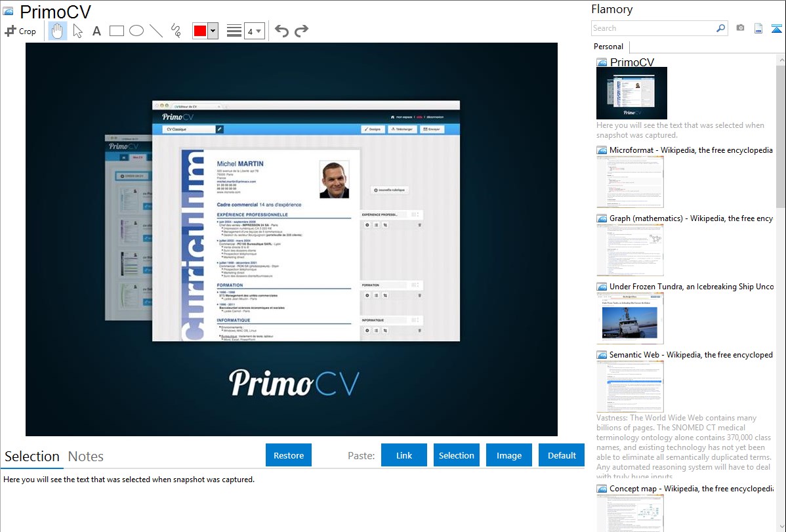This screenshot has width=786, height=532.
Task: Select the Graph (mathematics) thumbnail
Action: 630,250
